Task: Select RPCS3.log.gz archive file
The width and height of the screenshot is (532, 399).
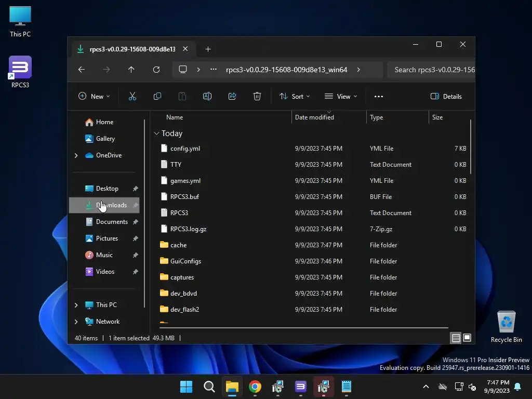Action: pos(312,229)
